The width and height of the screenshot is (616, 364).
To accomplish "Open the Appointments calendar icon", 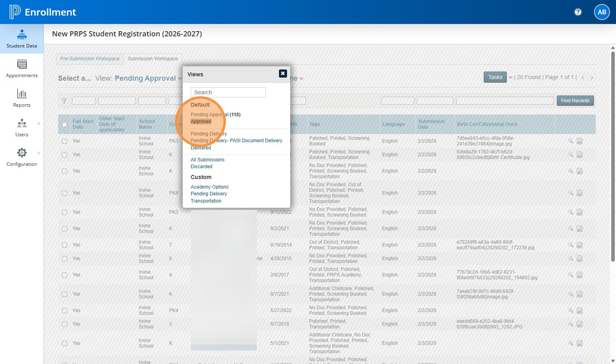I will click(22, 64).
